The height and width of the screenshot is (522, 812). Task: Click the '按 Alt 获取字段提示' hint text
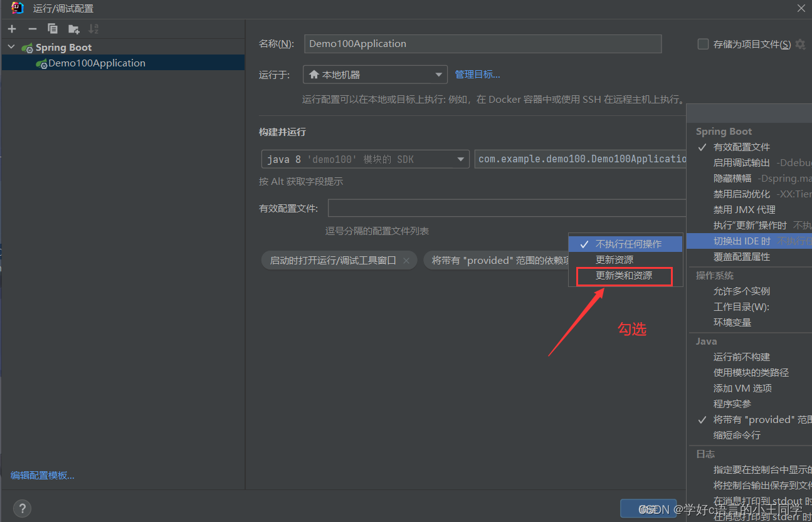pos(301,182)
